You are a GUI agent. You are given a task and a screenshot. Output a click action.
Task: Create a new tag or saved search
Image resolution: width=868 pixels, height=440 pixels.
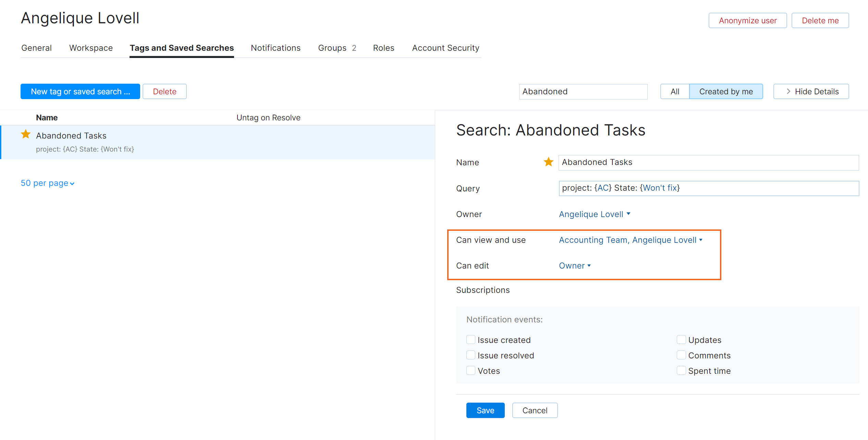tap(80, 91)
